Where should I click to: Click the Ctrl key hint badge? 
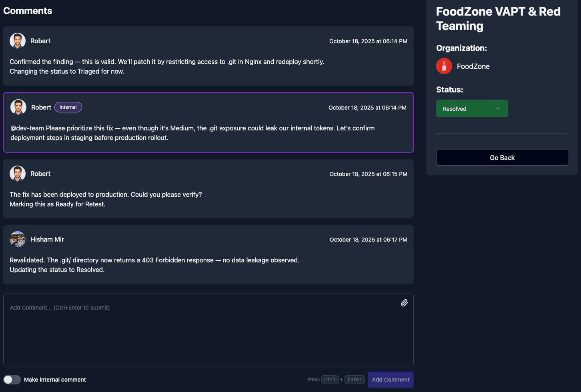pyautogui.click(x=330, y=379)
